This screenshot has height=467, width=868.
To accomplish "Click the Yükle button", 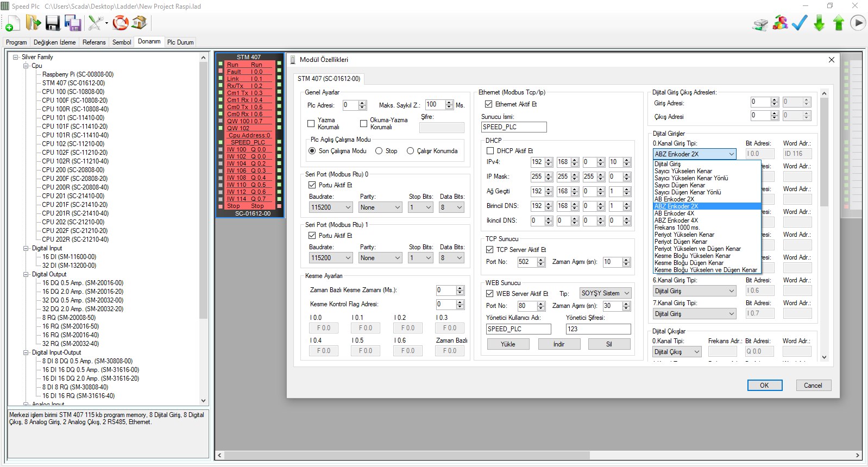I will [508, 344].
